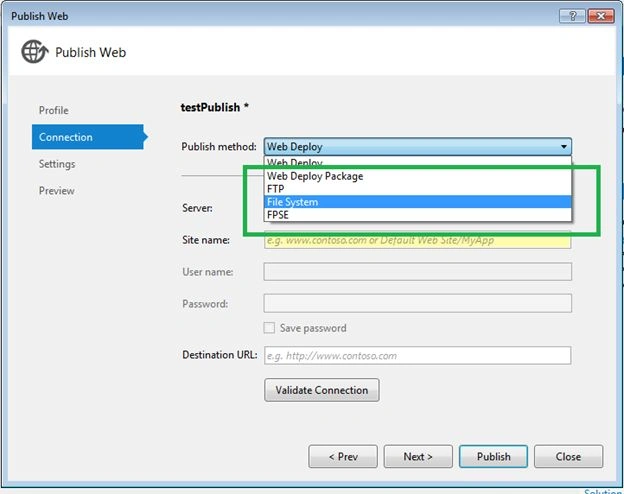Select File System in the dropdown list
624x494 pixels.
(x=417, y=202)
